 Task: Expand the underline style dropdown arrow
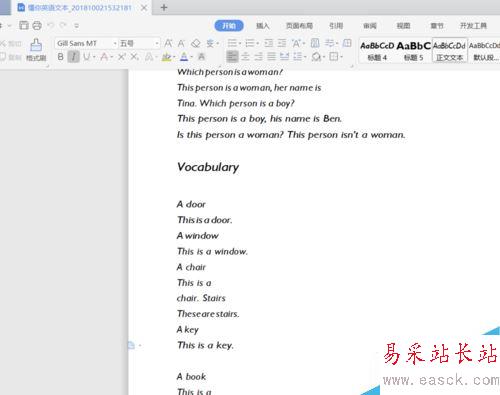(x=94, y=57)
